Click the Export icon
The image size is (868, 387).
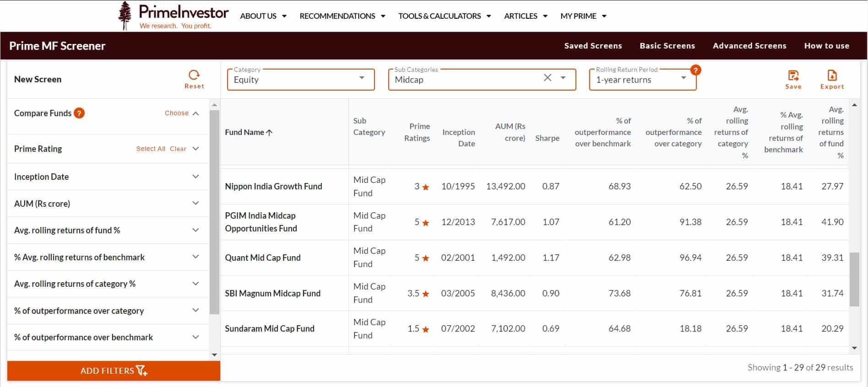[832, 75]
